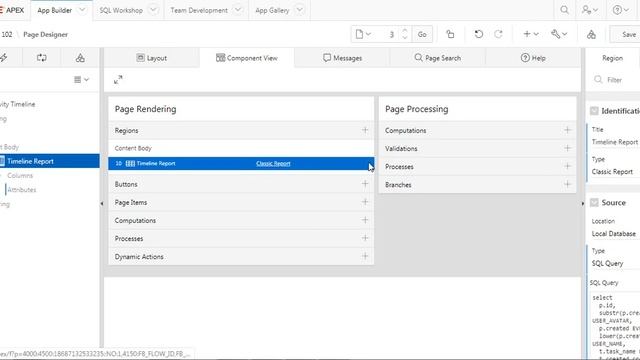
Task: Switch to Dynamic Actions lightning tab
Action: [4, 58]
